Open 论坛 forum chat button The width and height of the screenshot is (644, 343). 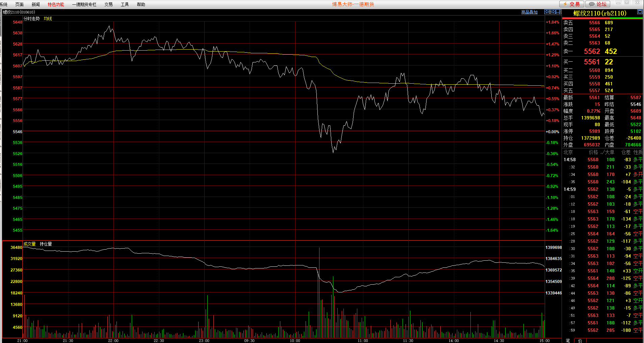tap(597, 4)
